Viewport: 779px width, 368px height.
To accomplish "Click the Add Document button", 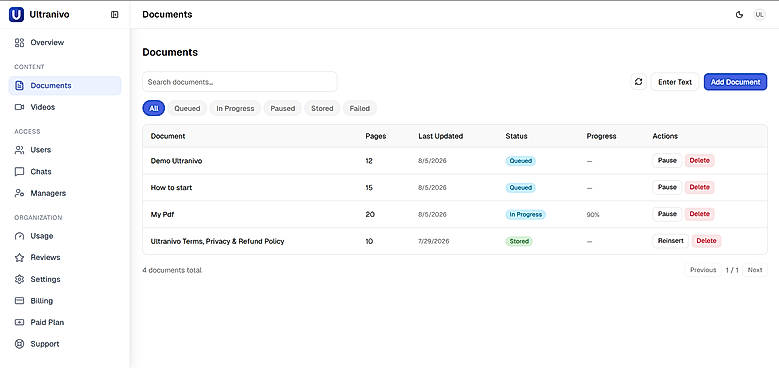I will pyautogui.click(x=735, y=82).
